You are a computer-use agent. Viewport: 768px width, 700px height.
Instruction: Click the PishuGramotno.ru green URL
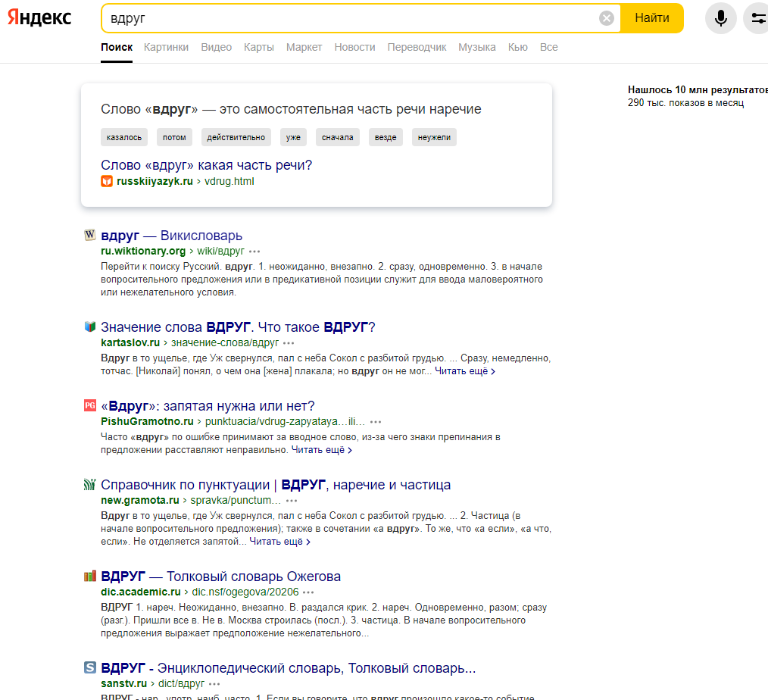pos(233,422)
